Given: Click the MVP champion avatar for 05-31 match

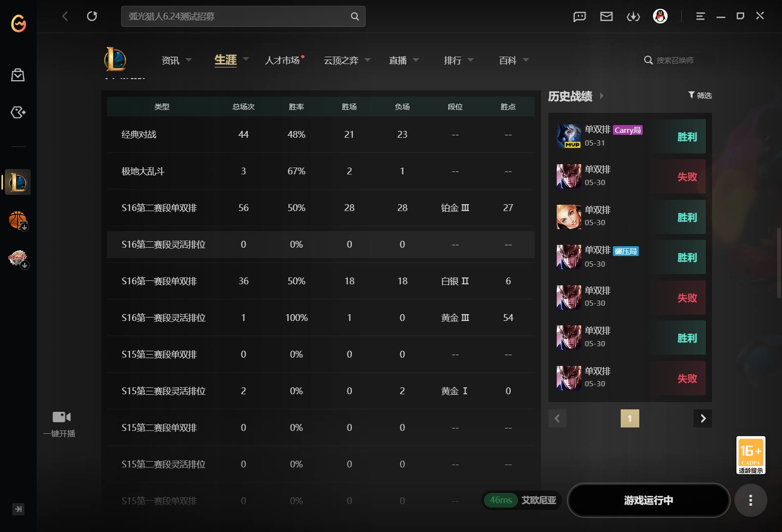Looking at the screenshot, I should [569, 136].
